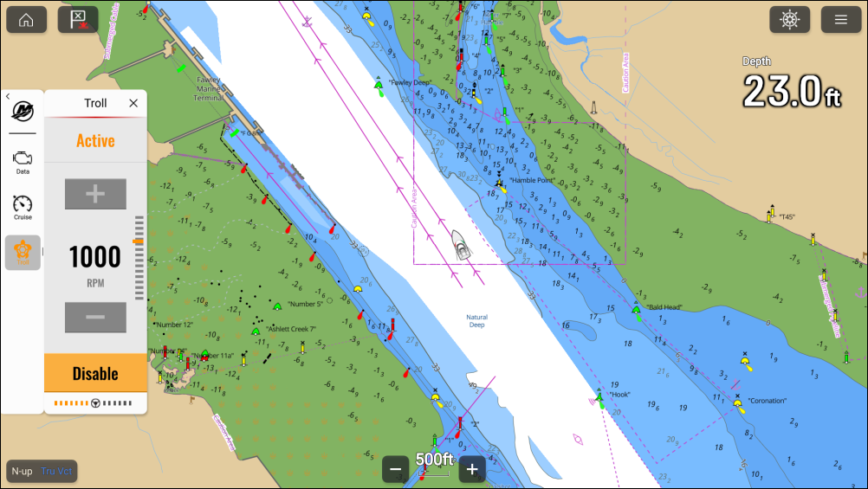Click the Mercury logo icon
This screenshot has width=868, height=489.
tap(23, 112)
